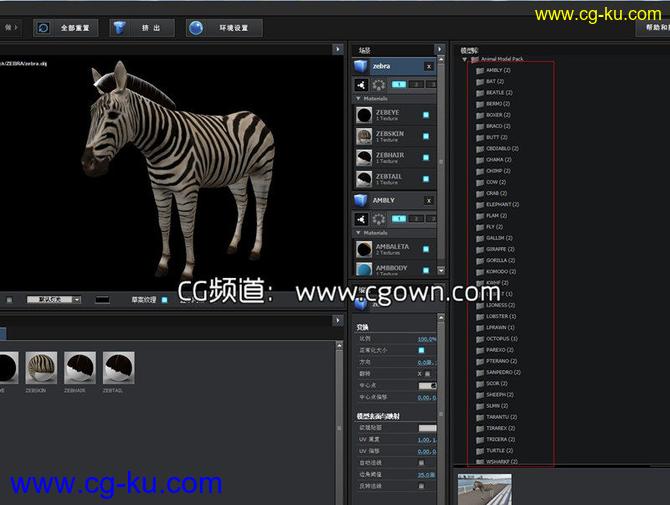Remove the zebra model with X
The height and width of the screenshot is (505, 670).
pos(429,67)
